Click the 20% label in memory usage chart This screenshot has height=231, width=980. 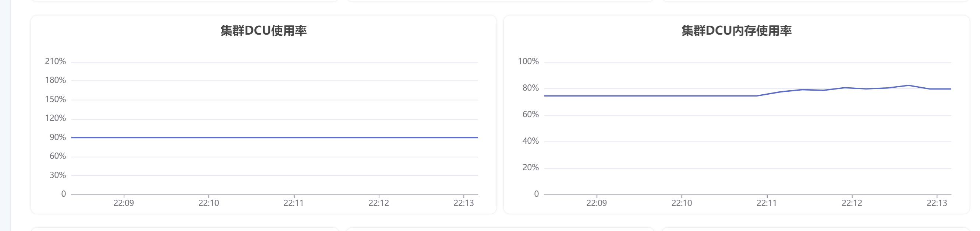tap(530, 167)
